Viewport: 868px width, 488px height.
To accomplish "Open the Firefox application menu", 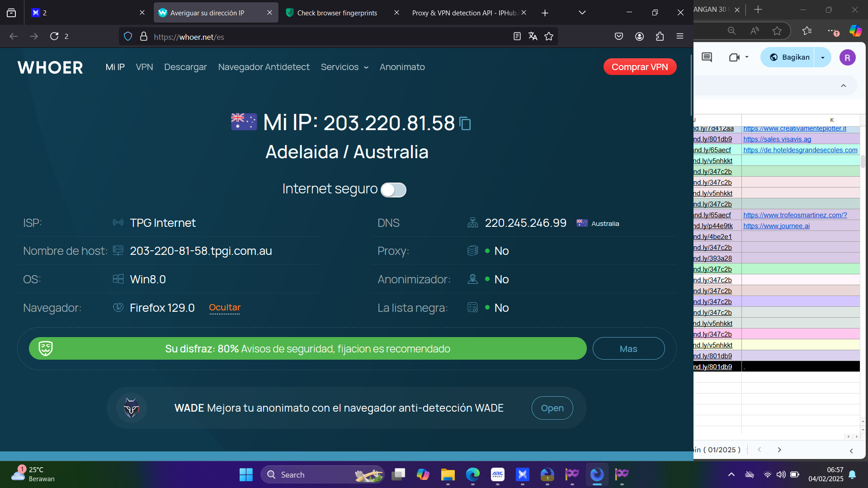I will click(x=680, y=37).
